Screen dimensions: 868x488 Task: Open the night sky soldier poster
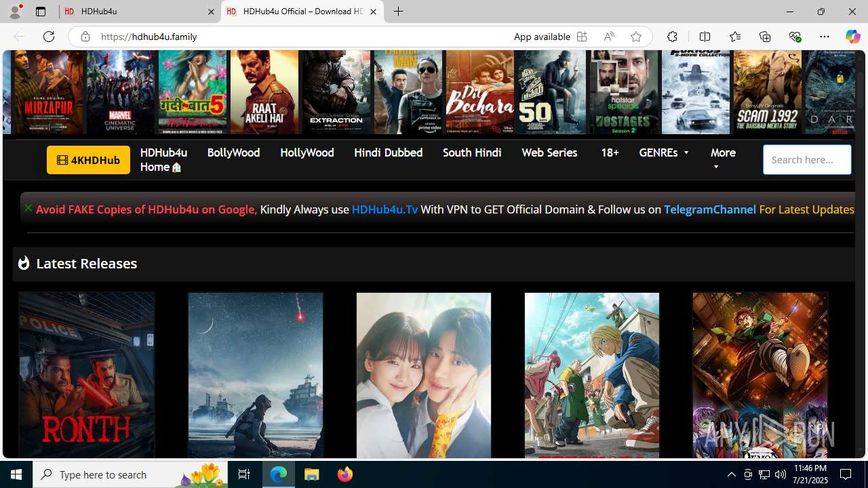point(256,375)
